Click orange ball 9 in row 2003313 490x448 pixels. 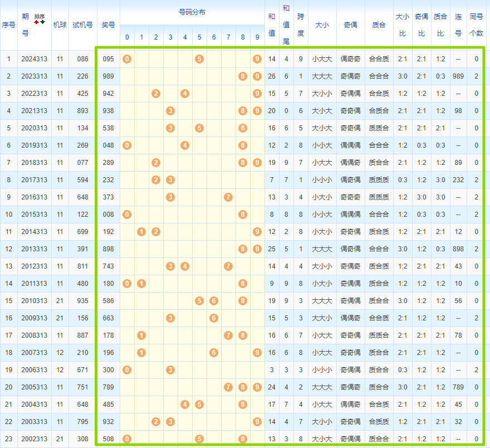(257, 421)
